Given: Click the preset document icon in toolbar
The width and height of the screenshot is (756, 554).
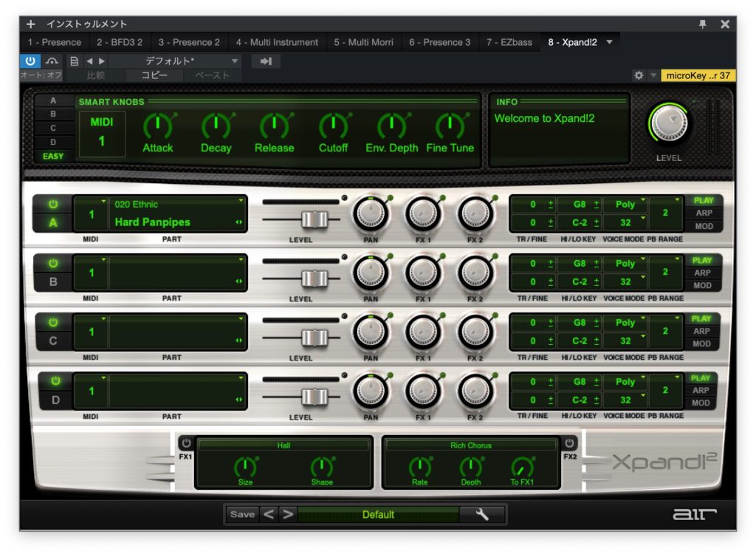Looking at the screenshot, I should click(74, 61).
